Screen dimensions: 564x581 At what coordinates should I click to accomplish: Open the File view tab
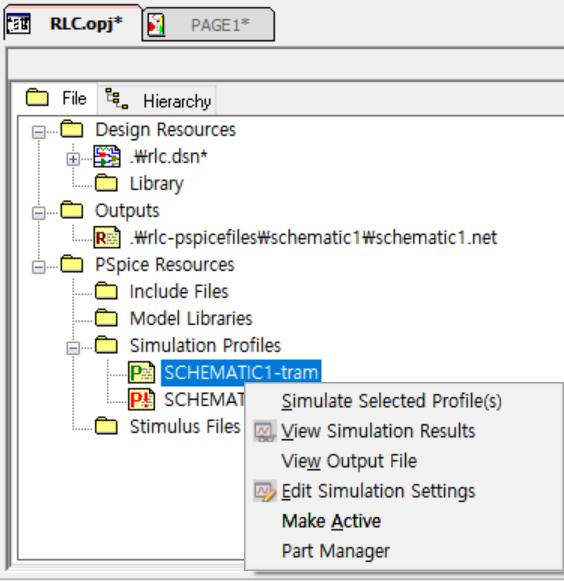pyautogui.click(x=55, y=99)
